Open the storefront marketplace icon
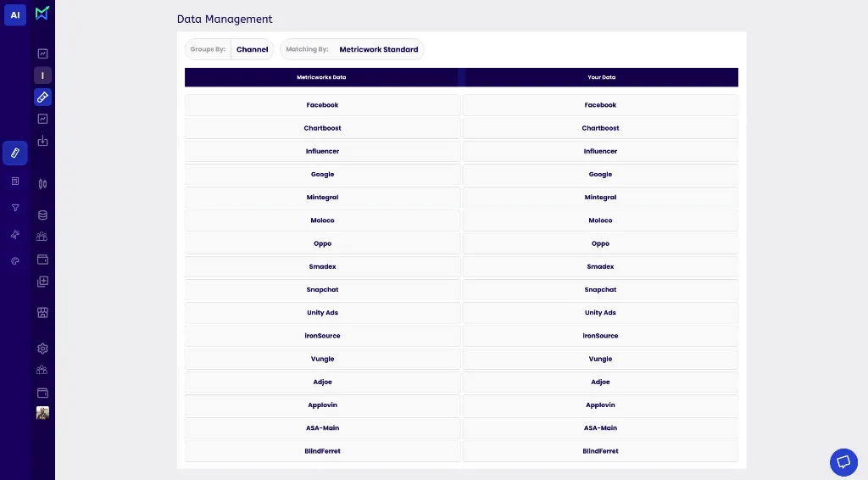 click(42, 313)
